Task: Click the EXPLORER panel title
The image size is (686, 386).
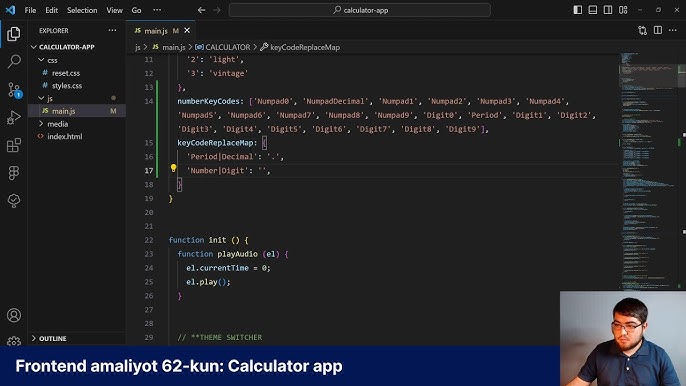Action: (x=54, y=31)
